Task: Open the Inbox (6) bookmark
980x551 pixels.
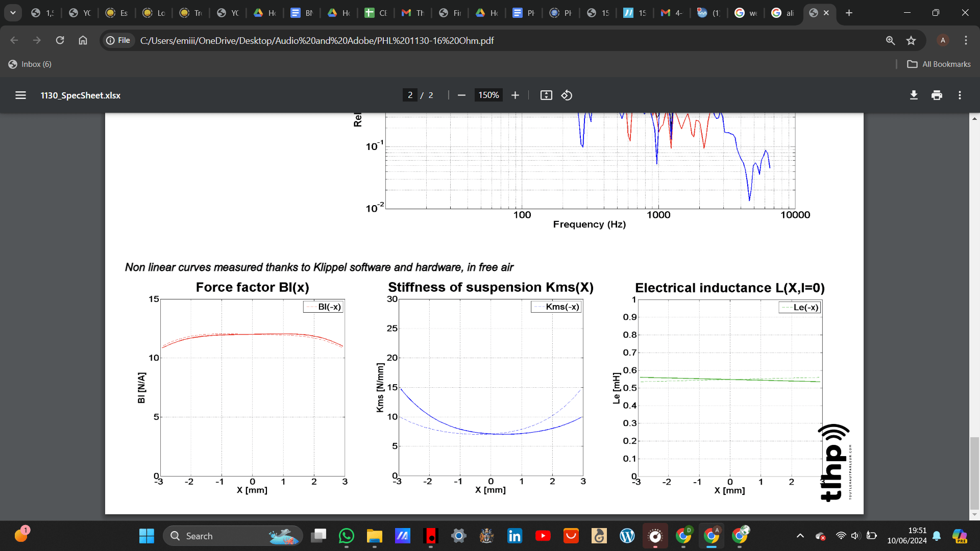Action: pyautogui.click(x=30, y=64)
